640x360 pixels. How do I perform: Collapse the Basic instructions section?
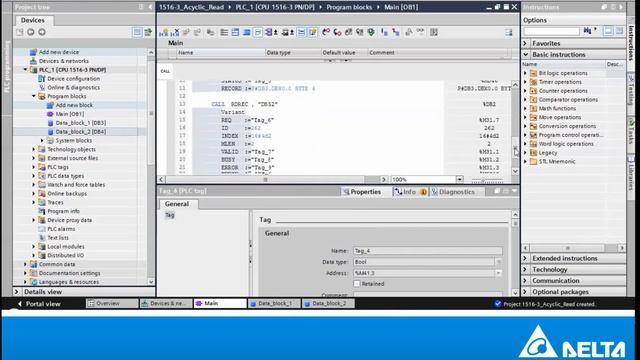pyautogui.click(x=526, y=54)
